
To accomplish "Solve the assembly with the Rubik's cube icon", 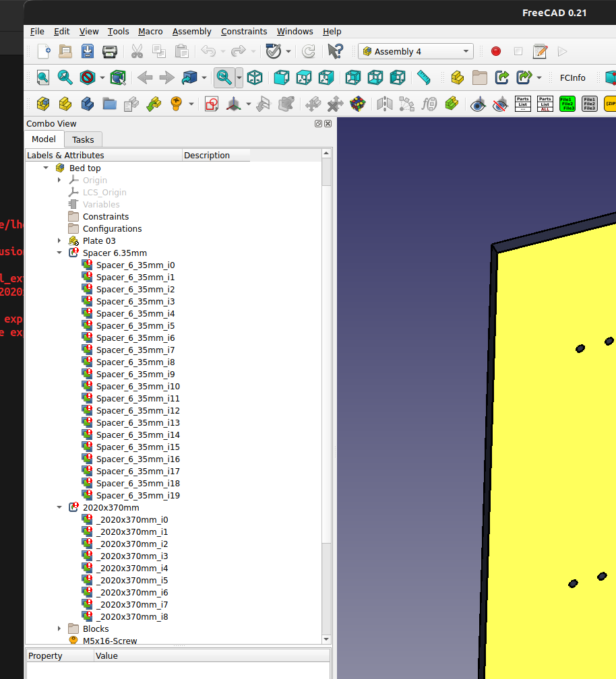I will click(x=357, y=104).
